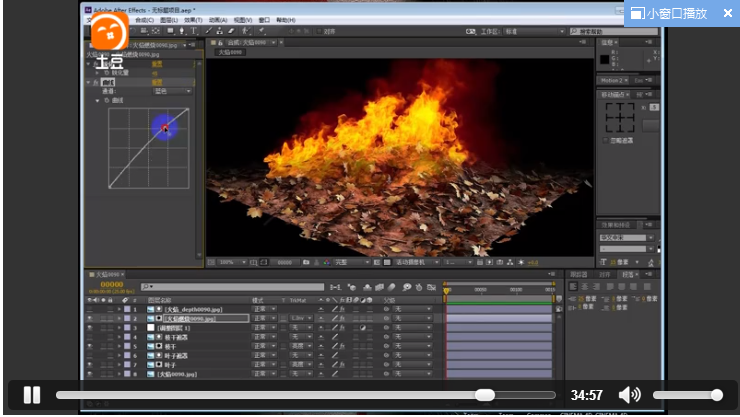
Task: Align paragraph text right
Action: click(597, 286)
